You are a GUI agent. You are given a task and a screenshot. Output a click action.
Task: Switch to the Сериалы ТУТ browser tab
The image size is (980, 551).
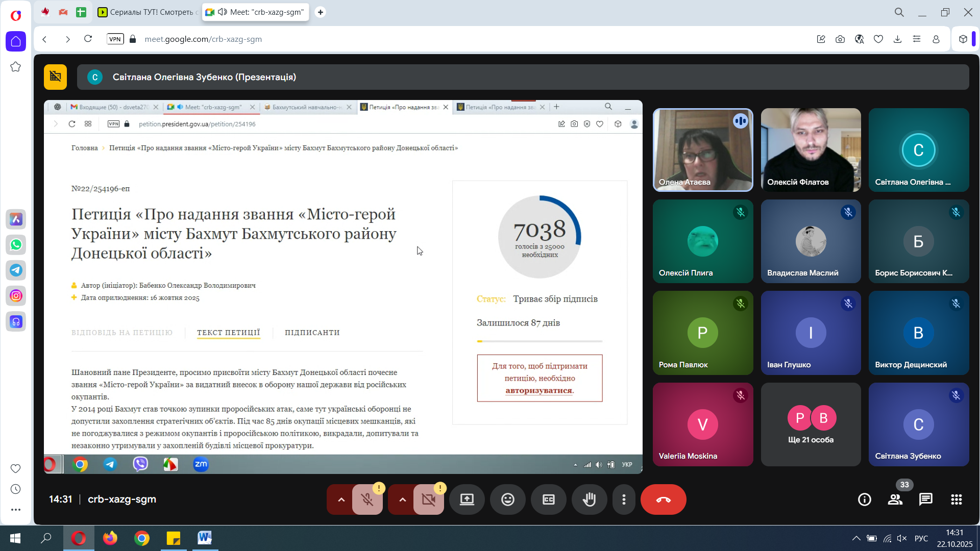[147, 12]
